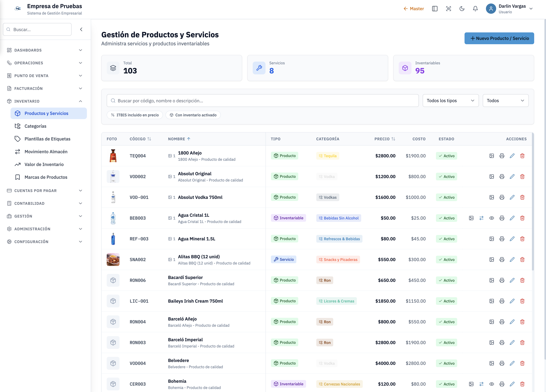Toggle dark mode moon icon
546x392 pixels.
[x=462, y=9]
